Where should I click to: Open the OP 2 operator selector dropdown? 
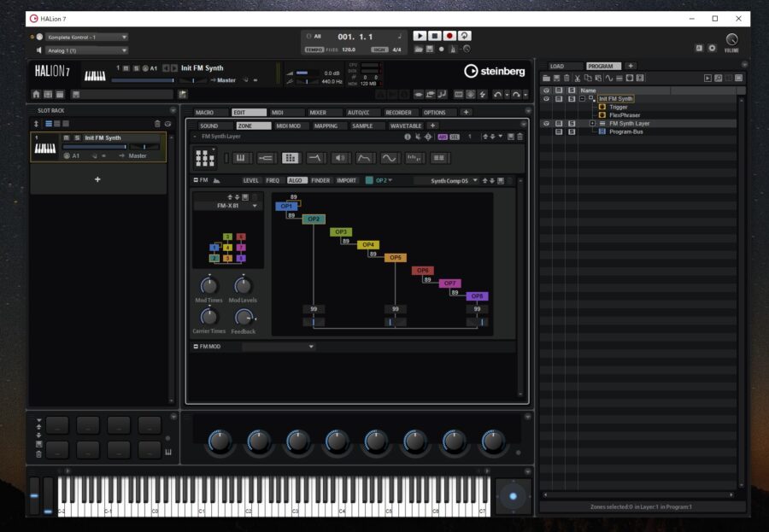pos(384,180)
